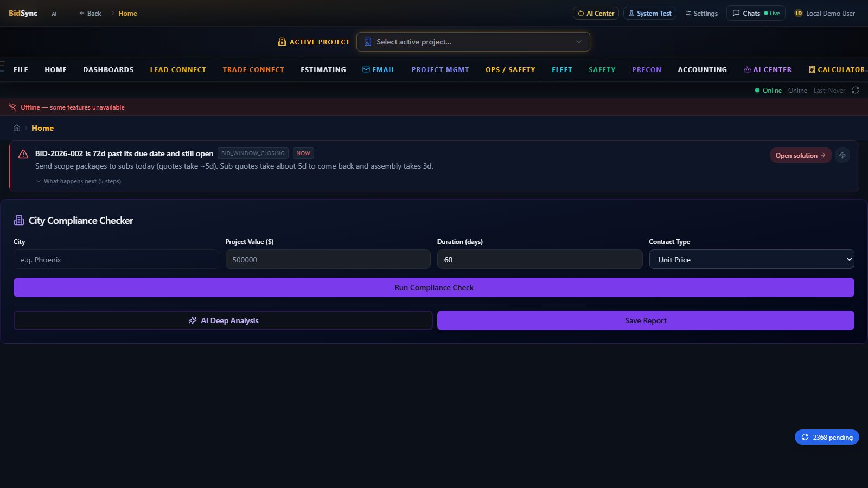Click the lightning bolt icon next to Open solution
Screen dimensions: 868x488
(x=843, y=155)
